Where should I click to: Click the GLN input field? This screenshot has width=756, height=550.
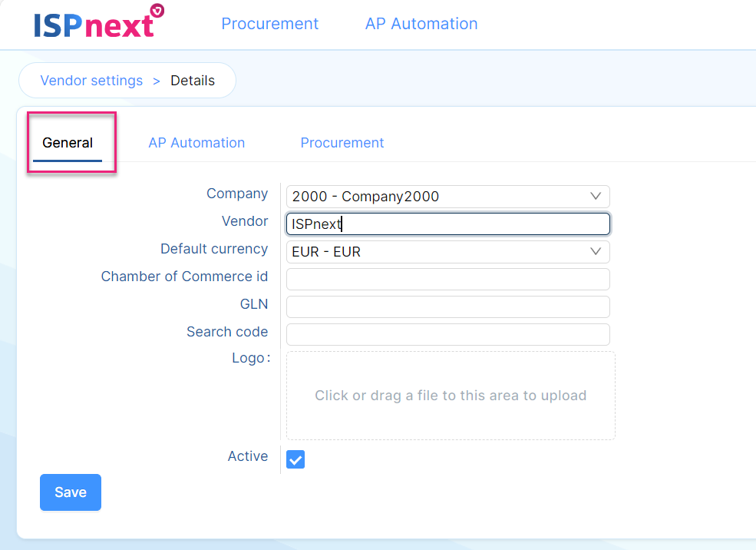pos(448,306)
